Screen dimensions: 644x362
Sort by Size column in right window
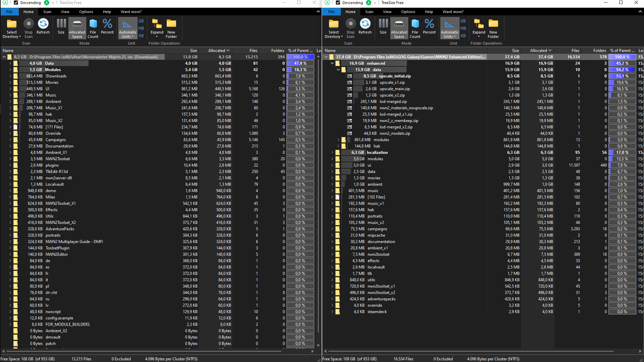click(x=504, y=51)
